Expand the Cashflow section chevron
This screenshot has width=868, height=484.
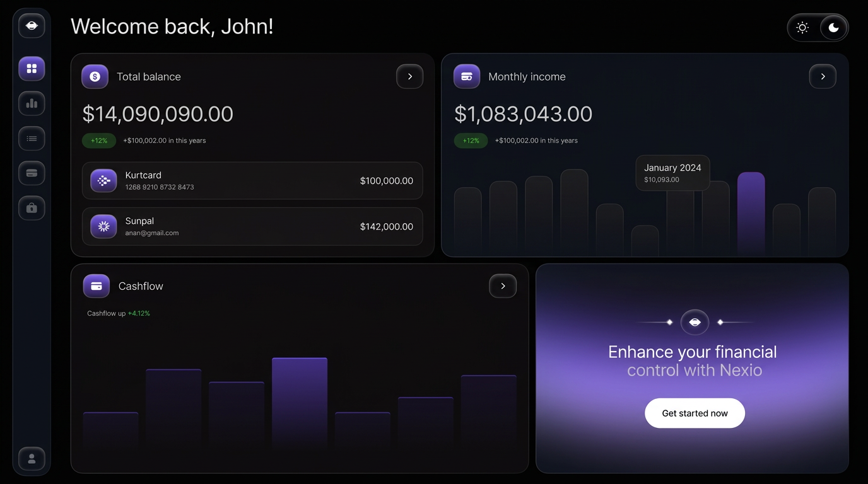[503, 285]
